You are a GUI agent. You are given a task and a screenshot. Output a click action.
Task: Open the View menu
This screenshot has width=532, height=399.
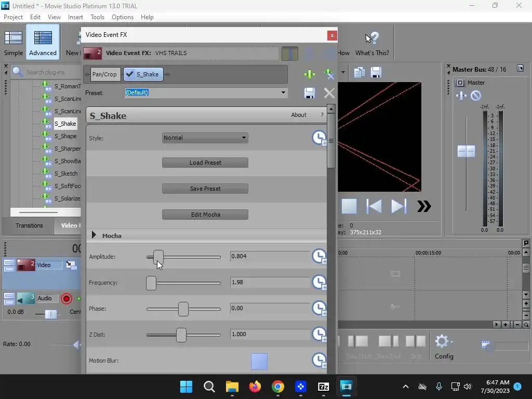54,17
